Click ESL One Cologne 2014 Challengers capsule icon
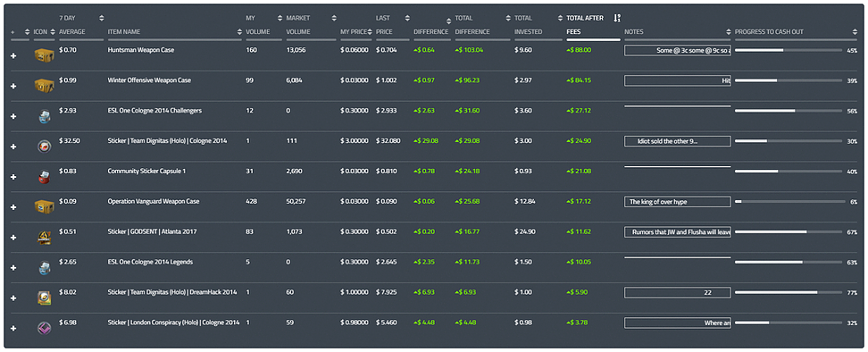Screen dimensions: 868x352 [45, 116]
